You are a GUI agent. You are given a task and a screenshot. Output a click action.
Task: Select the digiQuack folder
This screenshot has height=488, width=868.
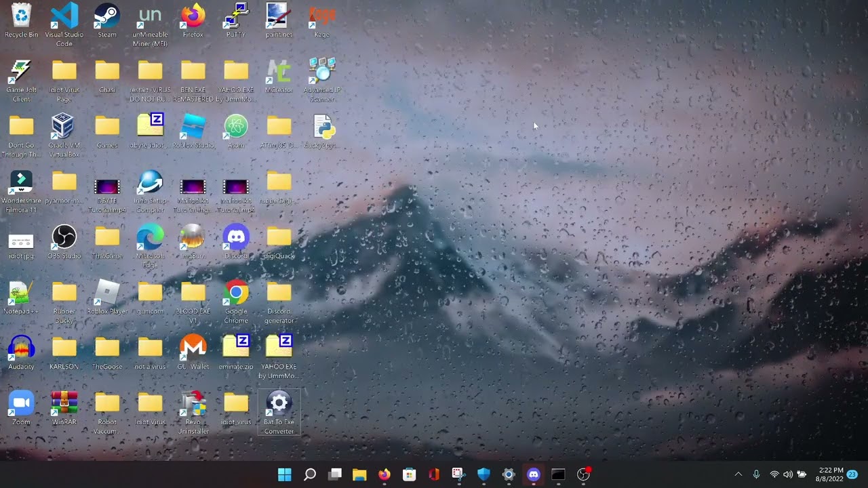coord(279,243)
